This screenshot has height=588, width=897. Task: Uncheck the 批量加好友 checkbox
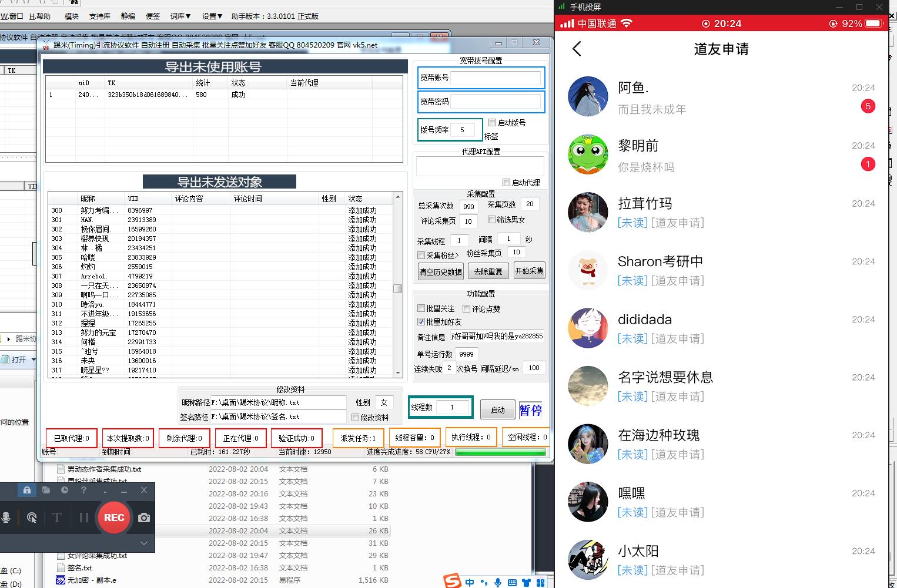pyautogui.click(x=421, y=321)
